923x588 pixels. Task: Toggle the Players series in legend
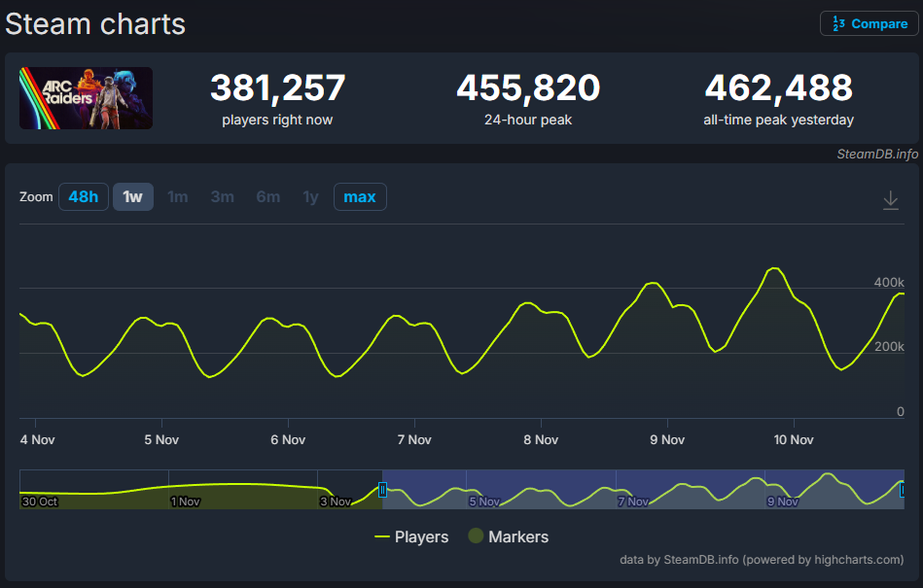[411, 536]
